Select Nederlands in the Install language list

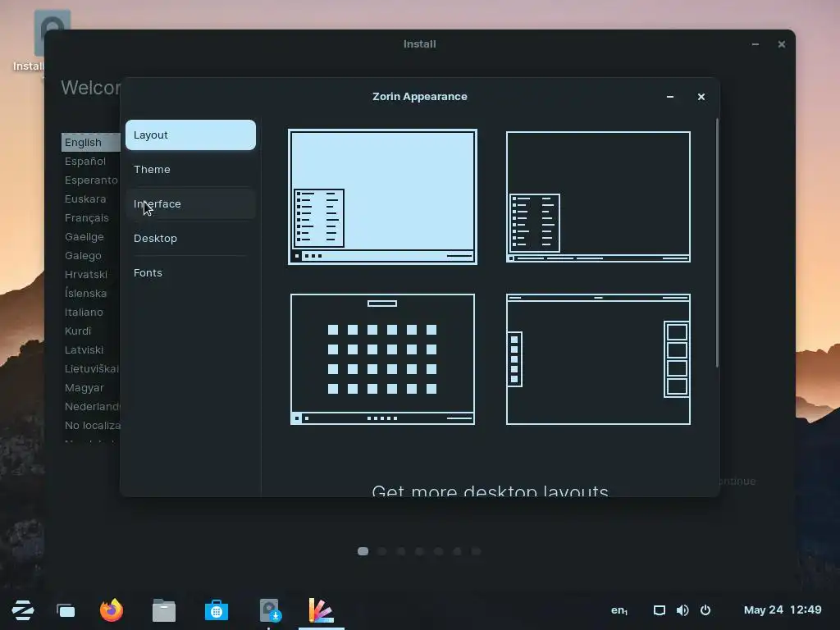90,407
